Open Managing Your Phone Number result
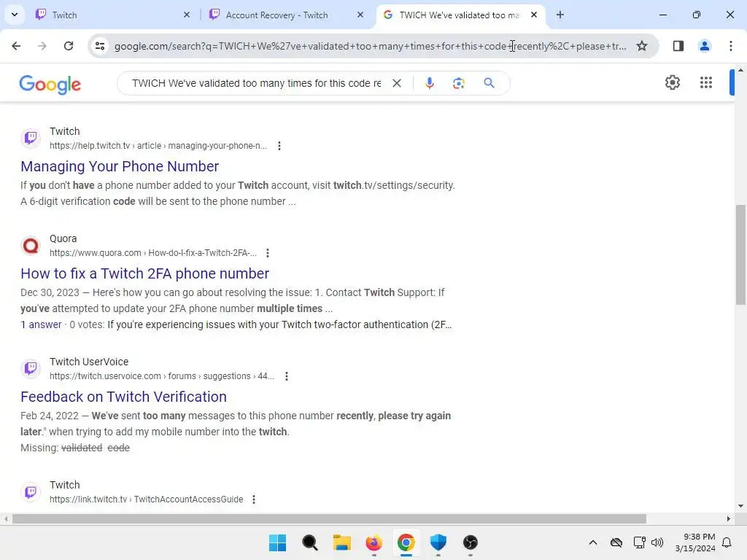This screenshot has width=747, height=560. click(x=120, y=166)
